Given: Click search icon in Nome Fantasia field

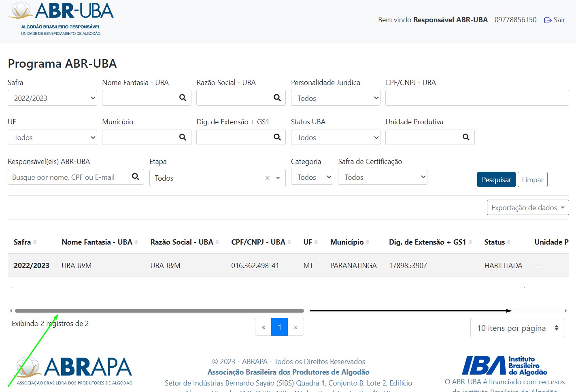Looking at the screenshot, I should click(x=183, y=98).
